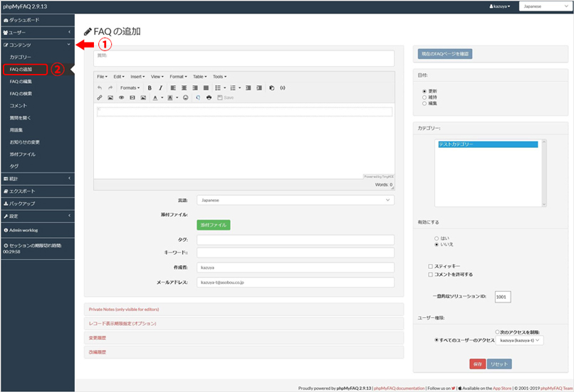Center align the text
The width and height of the screenshot is (574, 392).
184,88
